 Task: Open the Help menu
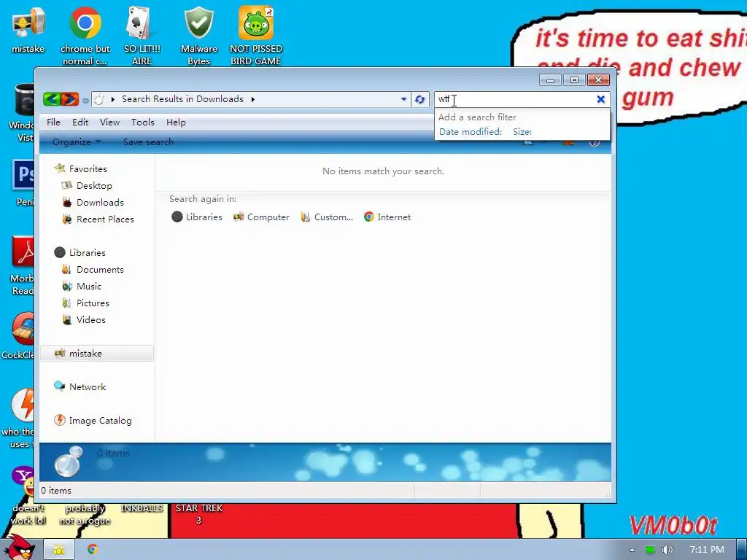point(176,122)
